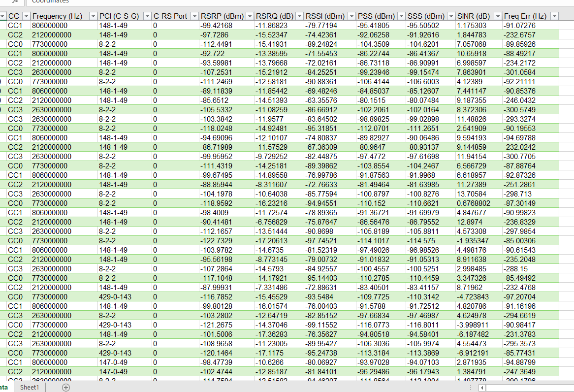
Task: Select the RSRQ cell -6.756829
Action: pos(279,222)
